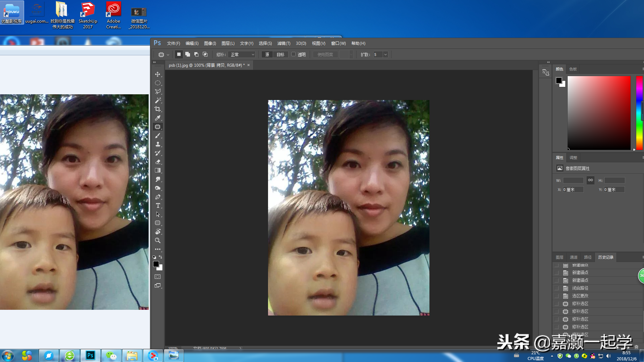Select the Magic Wand tool

[x=157, y=100]
